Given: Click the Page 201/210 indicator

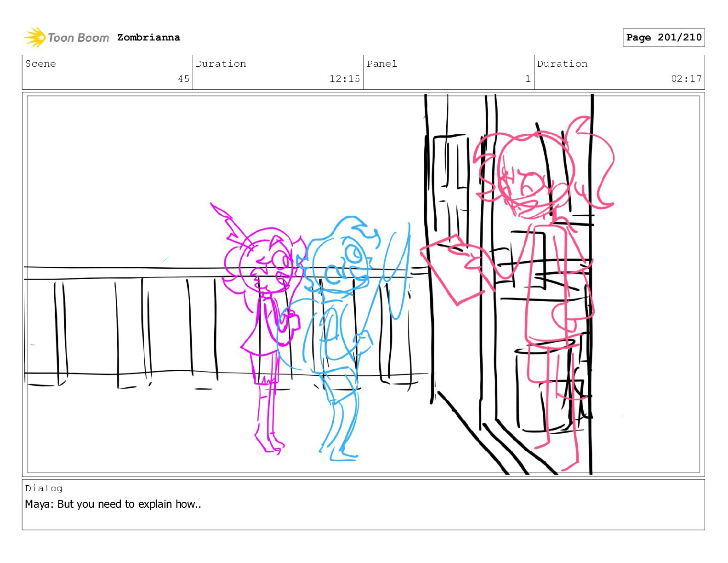Looking at the screenshot, I should (664, 37).
